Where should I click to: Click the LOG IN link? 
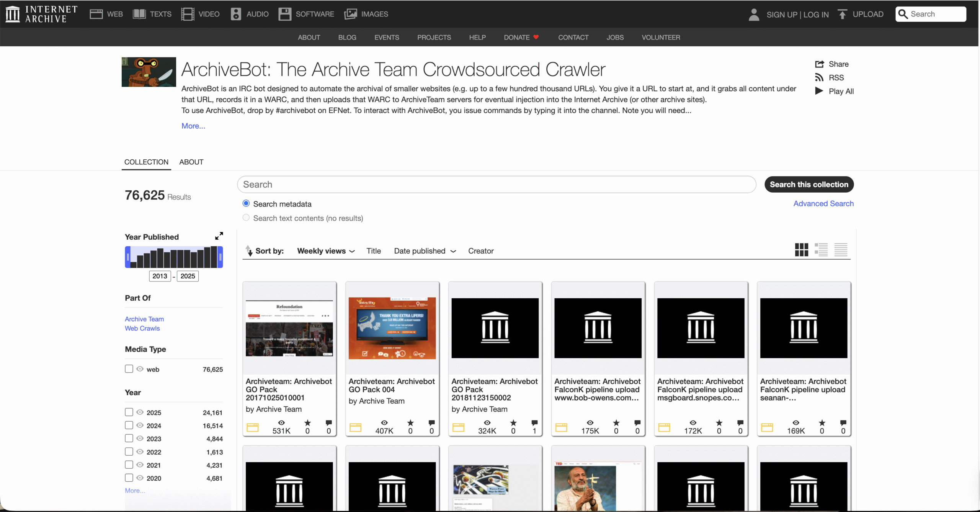[816, 15]
